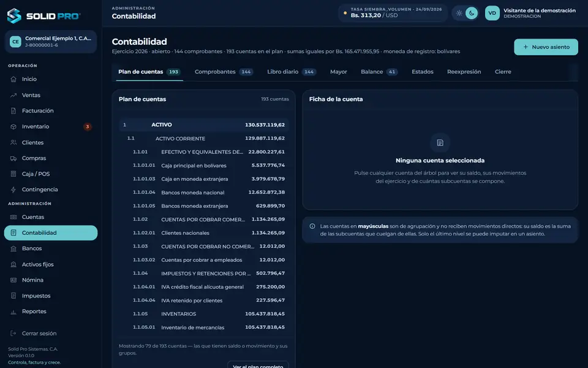
Task: Switch to light mode sun icon
Action: tap(459, 13)
